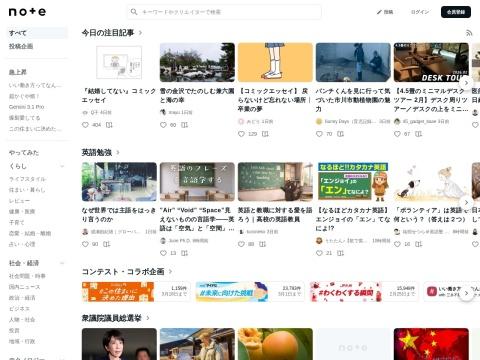Like the 雪の金沢でたのしむ兼六園 article
Image resolution: width=480 pixels, height=360 pixels.
(x=163, y=125)
